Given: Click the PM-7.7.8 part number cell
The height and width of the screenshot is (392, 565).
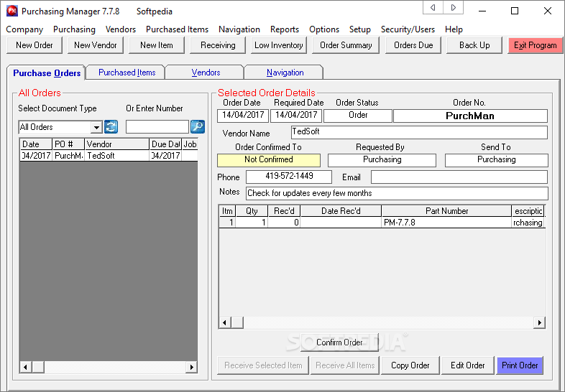Looking at the screenshot, I should pos(446,223).
